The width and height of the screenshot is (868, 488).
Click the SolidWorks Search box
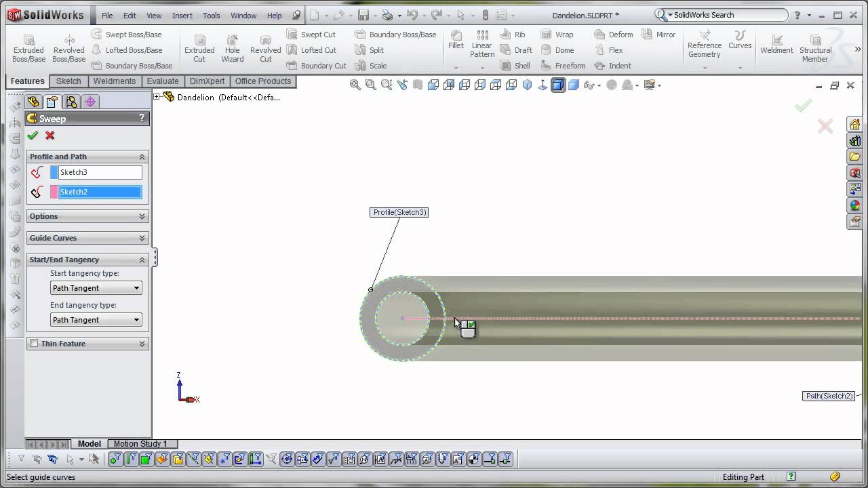point(722,15)
